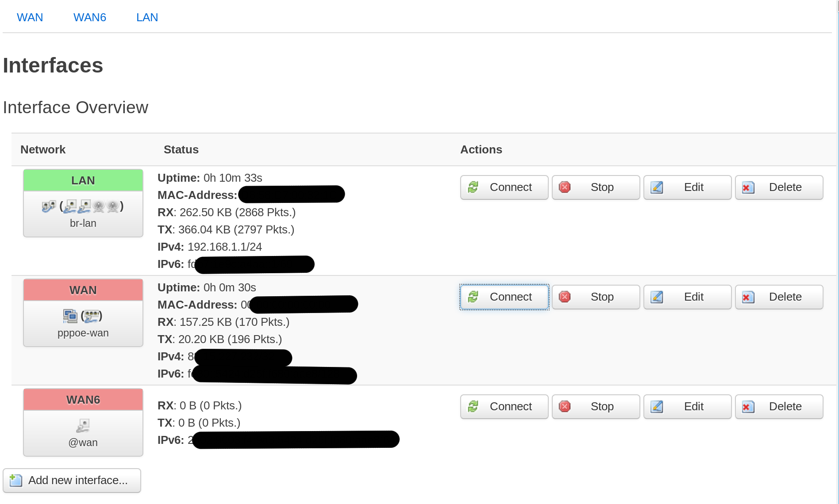Stop the WAN6 interface
This screenshot has width=839, height=504.
tap(596, 407)
